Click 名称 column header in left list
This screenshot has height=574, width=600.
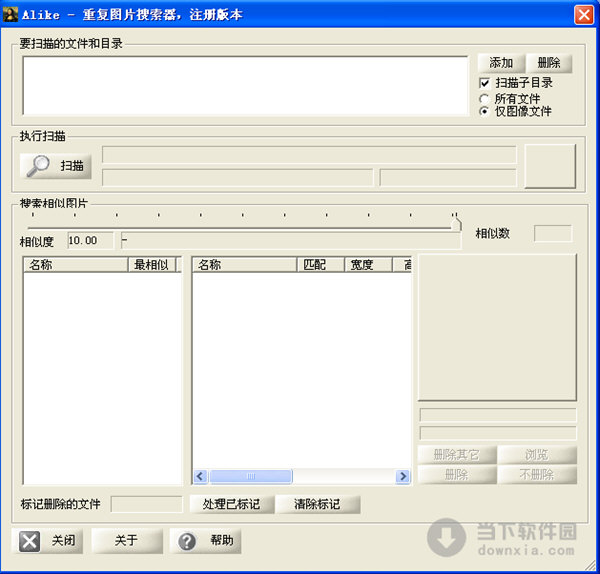pyautogui.click(x=76, y=265)
